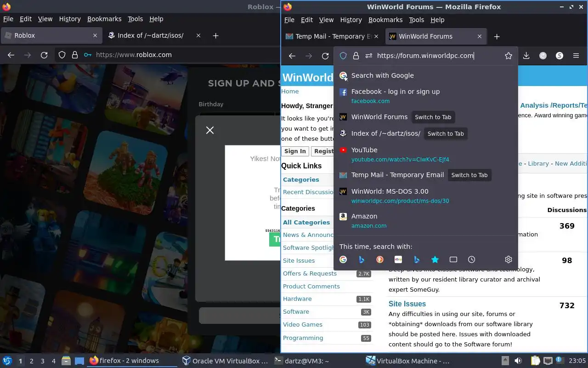
Task: Open the Video Games category link
Action: 303,324
